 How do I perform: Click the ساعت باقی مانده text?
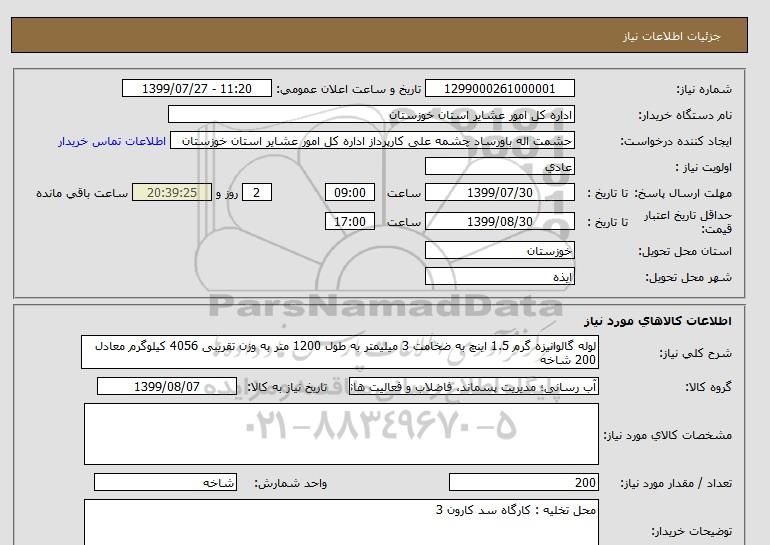coord(82,193)
